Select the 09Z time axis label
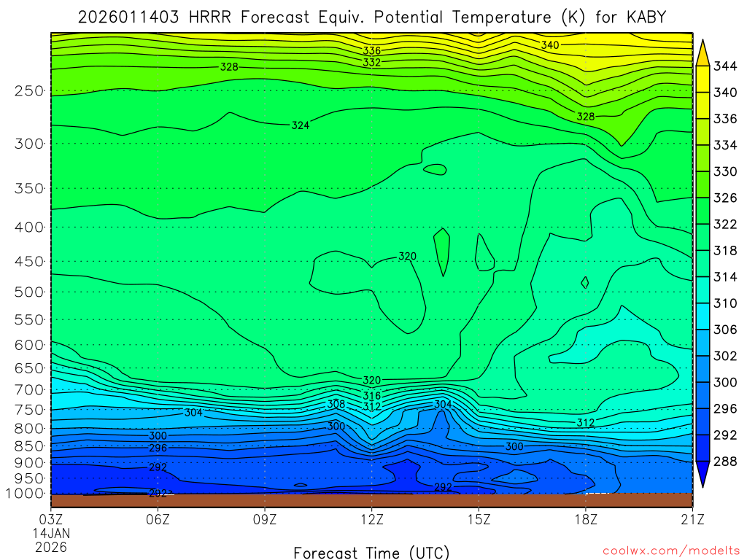This screenshot has height=560, width=747. point(265,519)
